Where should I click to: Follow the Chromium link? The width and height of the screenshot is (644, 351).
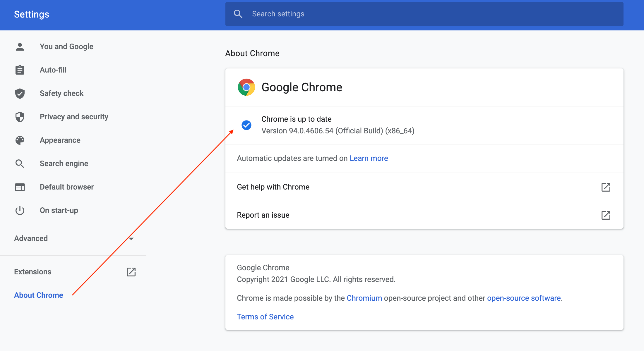(364, 298)
